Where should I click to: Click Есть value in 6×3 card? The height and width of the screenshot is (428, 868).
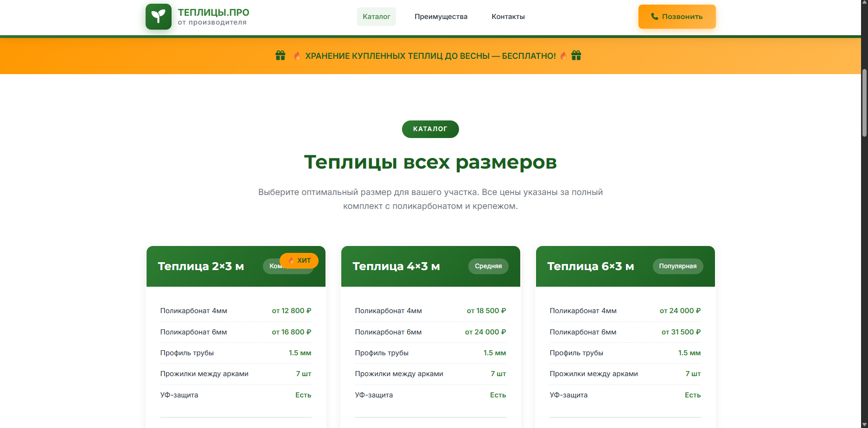pos(693,395)
